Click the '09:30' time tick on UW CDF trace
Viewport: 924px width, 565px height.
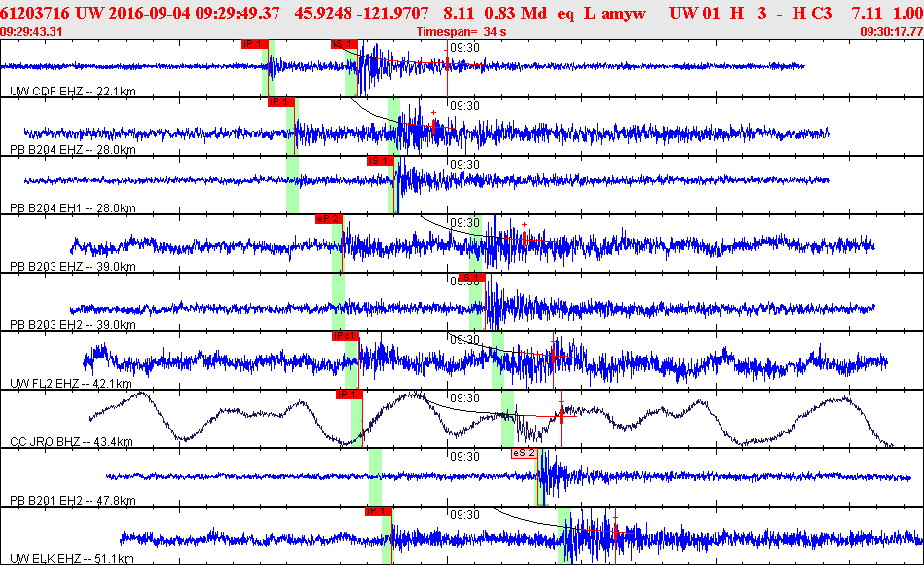[465, 47]
